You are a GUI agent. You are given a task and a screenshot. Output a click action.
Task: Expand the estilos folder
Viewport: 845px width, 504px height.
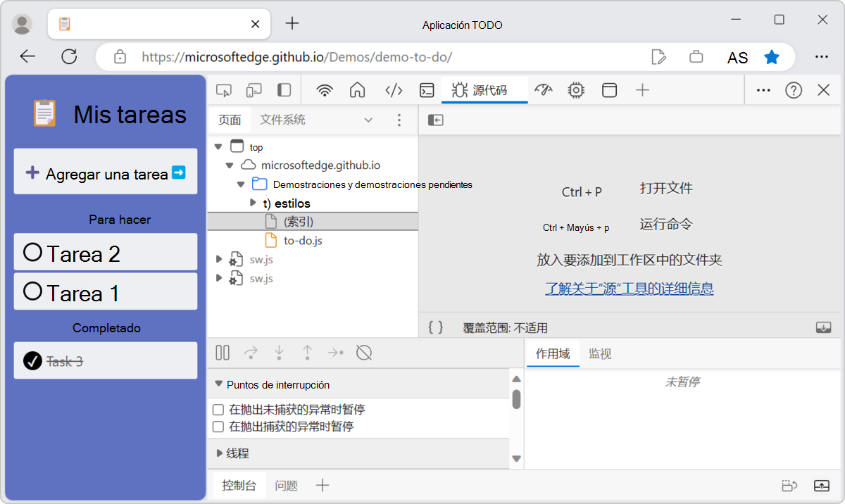(x=253, y=203)
